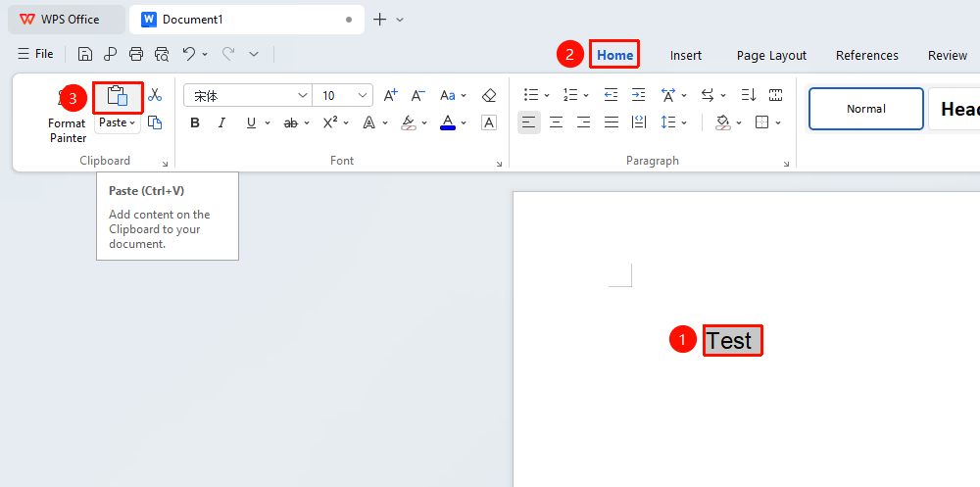Apply bulleted list

pyautogui.click(x=531, y=95)
